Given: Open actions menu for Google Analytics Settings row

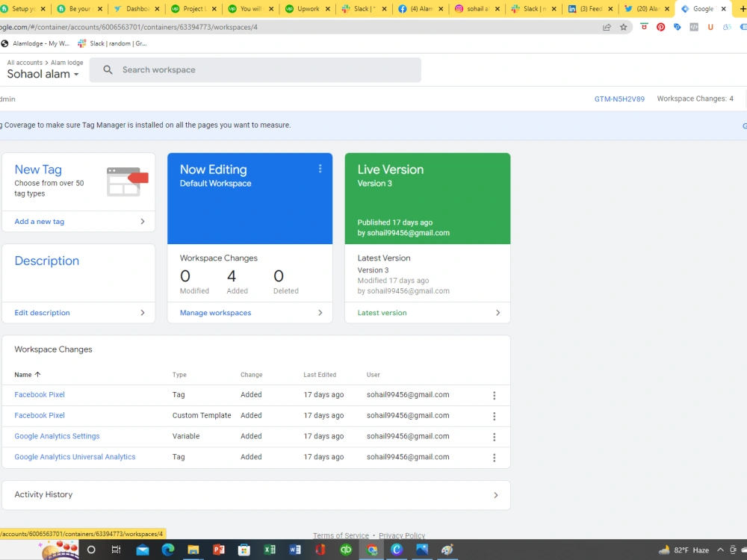Looking at the screenshot, I should tap(494, 437).
